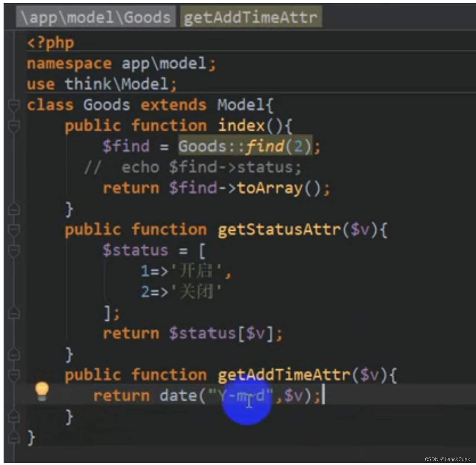The width and height of the screenshot is (476, 465).
Task: Click the getAddTimeAttr function name in code
Action: (x=284, y=375)
